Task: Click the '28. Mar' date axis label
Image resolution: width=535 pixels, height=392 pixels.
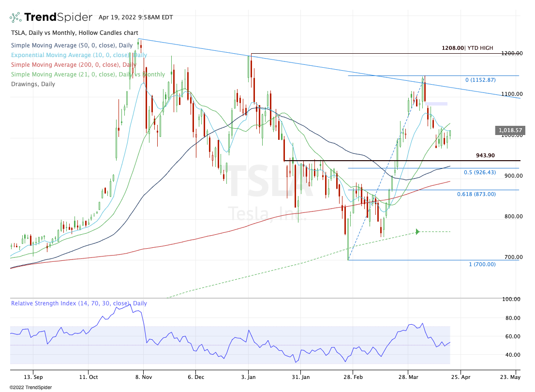Action: (x=408, y=377)
